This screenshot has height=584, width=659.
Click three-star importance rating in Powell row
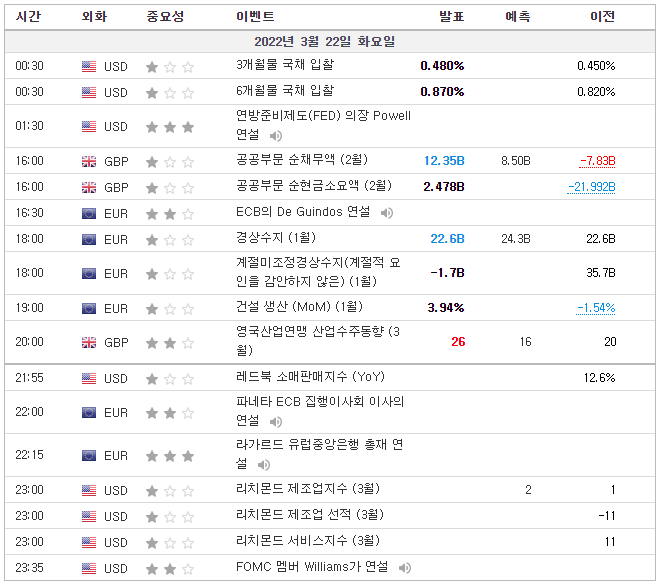[170, 126]
